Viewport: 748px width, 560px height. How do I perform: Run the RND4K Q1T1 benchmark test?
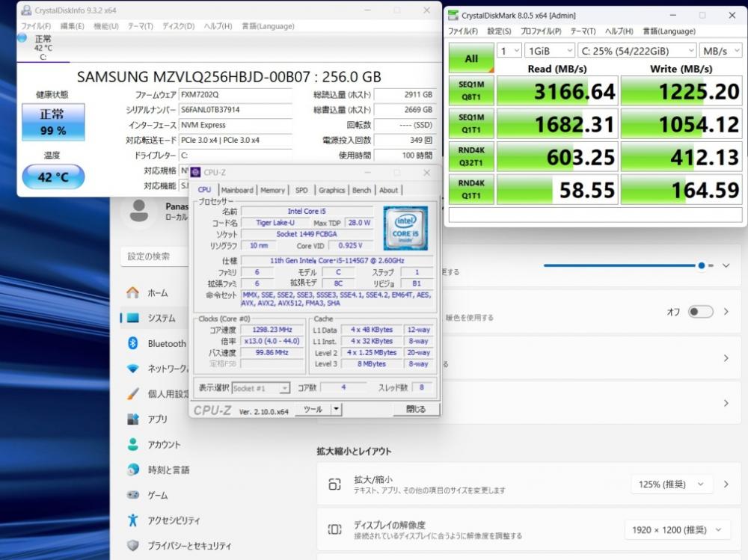tap(471, 189)
